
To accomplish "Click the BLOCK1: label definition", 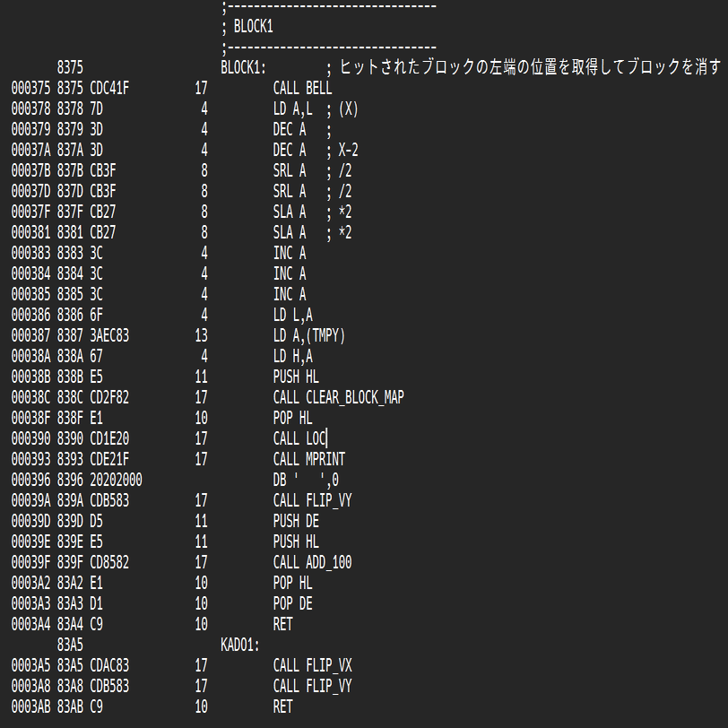I will point(243,68).
